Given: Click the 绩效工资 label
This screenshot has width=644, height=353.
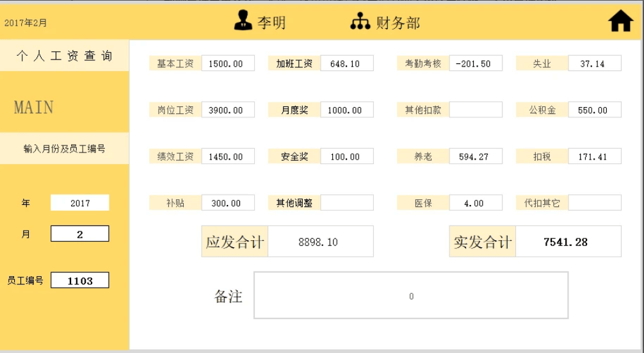Looking at the screenshot, I should 175,156.
